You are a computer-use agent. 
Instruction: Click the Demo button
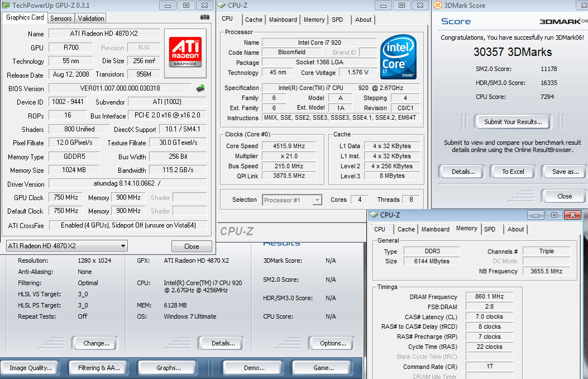(x=254, y=368)
